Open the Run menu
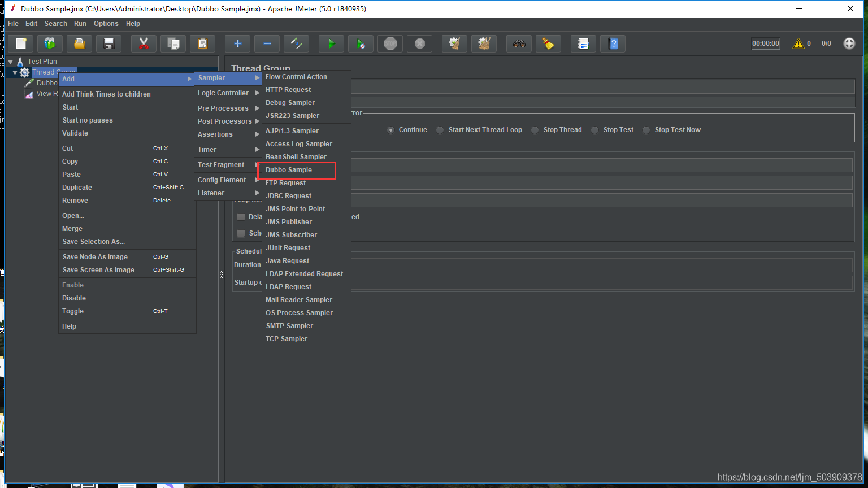 pyautogui.click(x=80, y=24)
